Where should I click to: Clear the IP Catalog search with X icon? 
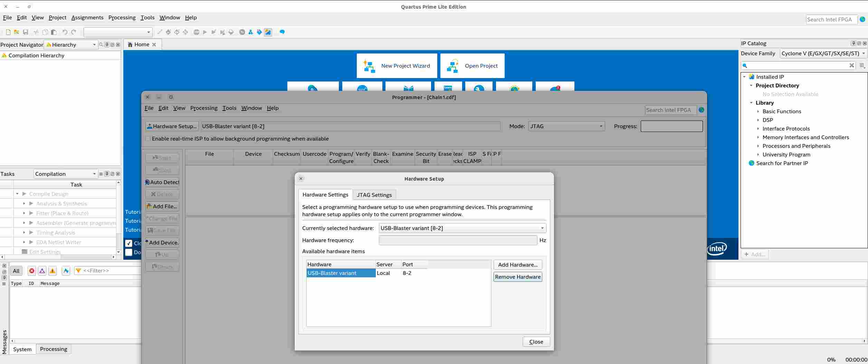coord(852,65)
